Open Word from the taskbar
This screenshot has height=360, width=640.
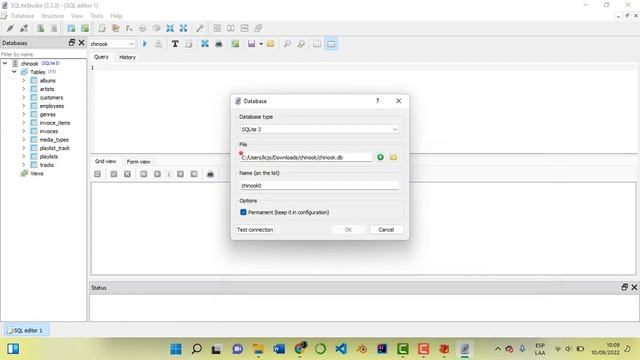click(279, 349)
